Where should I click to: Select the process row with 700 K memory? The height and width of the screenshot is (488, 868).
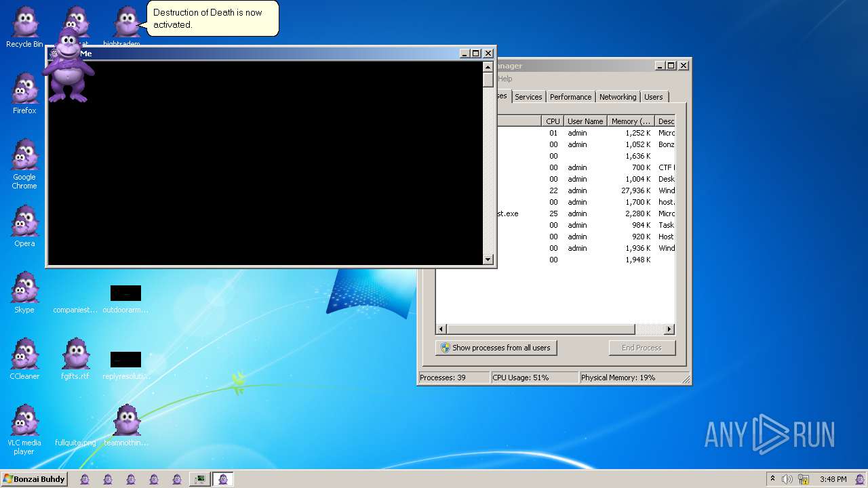pyautogui.click(x=585, y=167)
